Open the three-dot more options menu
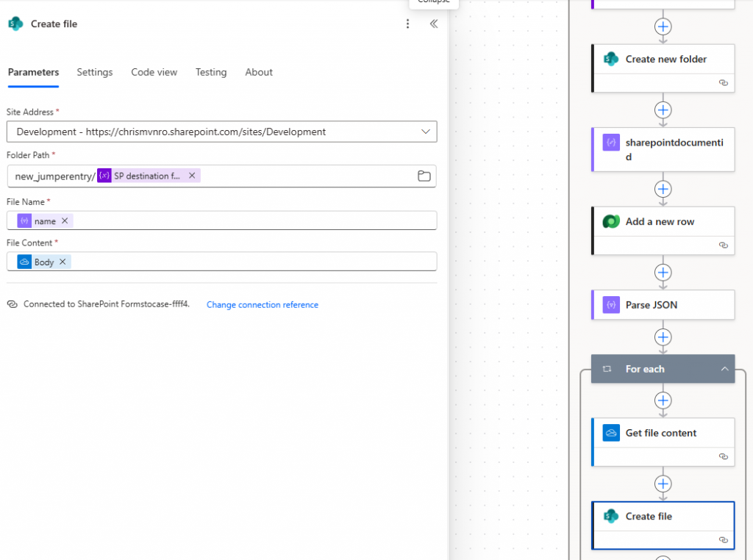Viewport: 753px width, 560px height. (408, 24)
